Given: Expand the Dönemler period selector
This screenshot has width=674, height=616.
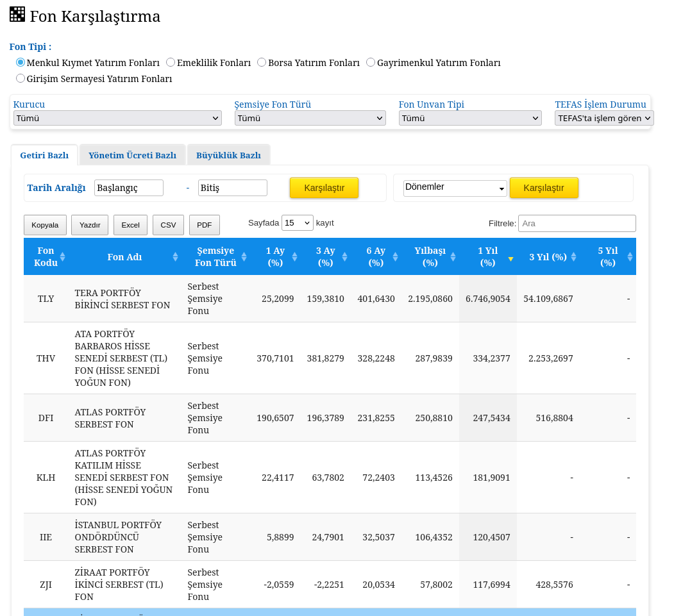Looking at the screenshot, I should tap(455, 188).
